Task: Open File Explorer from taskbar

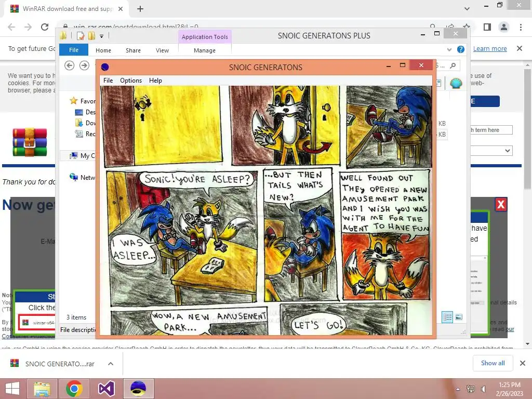Action: point(43,389)
